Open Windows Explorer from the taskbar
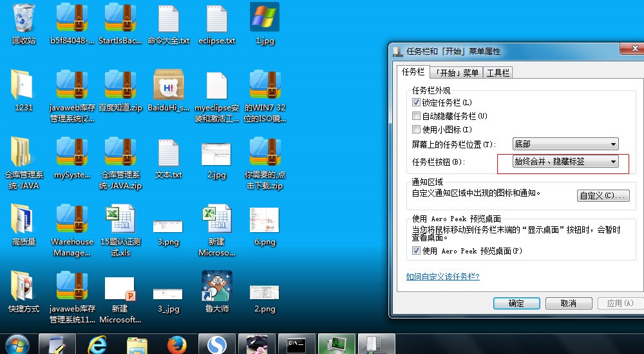Image resolution: width=644 pixels, height=354 pixels. click(137, 344)
